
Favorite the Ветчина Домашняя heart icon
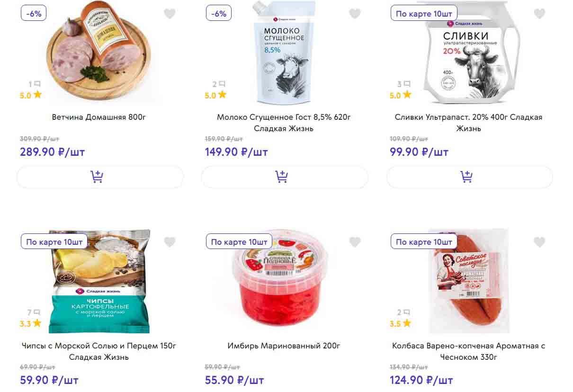170,14
